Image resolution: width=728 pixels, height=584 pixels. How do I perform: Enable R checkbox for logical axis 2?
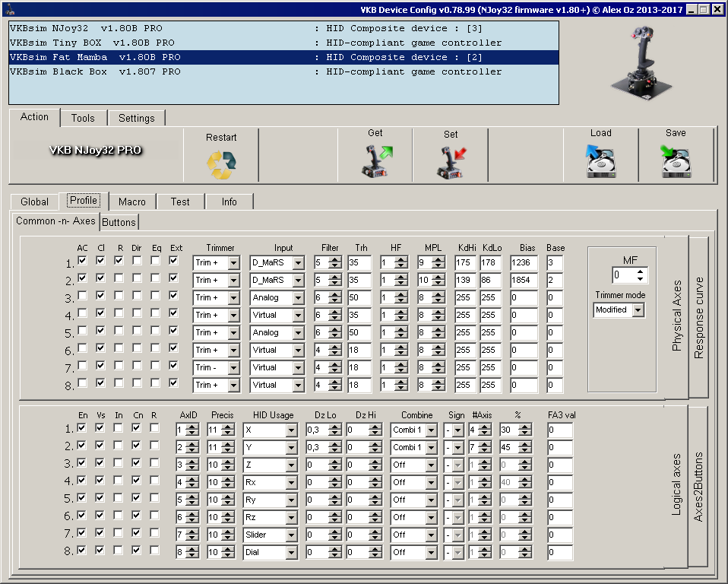click(x=154, y=445)
